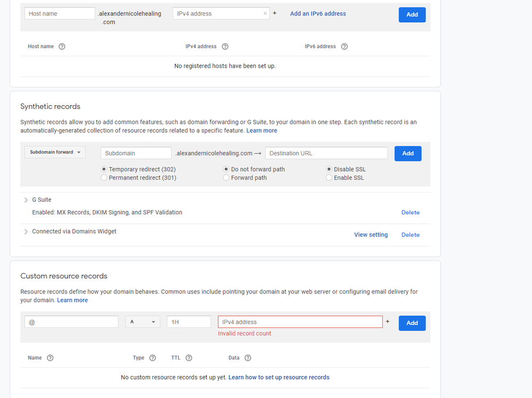Select Permanent redirect (301)
The height and width of the screenshot is (398, 532).
(104, 177)
